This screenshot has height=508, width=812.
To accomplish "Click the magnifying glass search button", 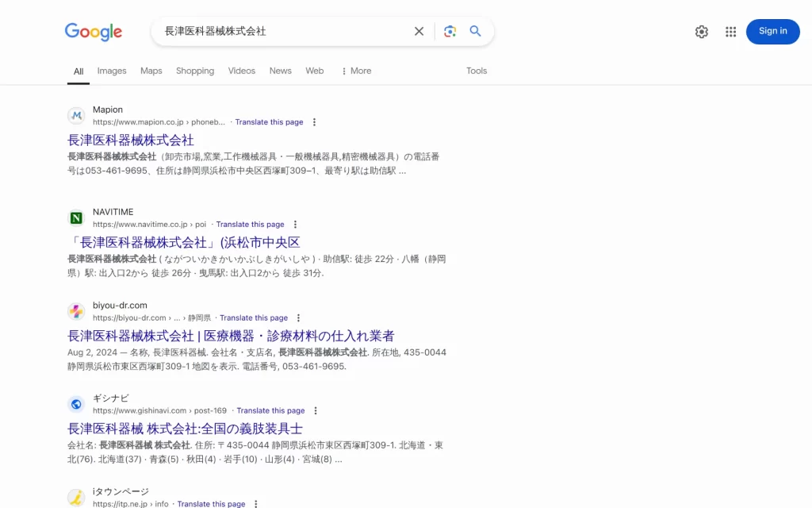I will [x=475, y=32].
